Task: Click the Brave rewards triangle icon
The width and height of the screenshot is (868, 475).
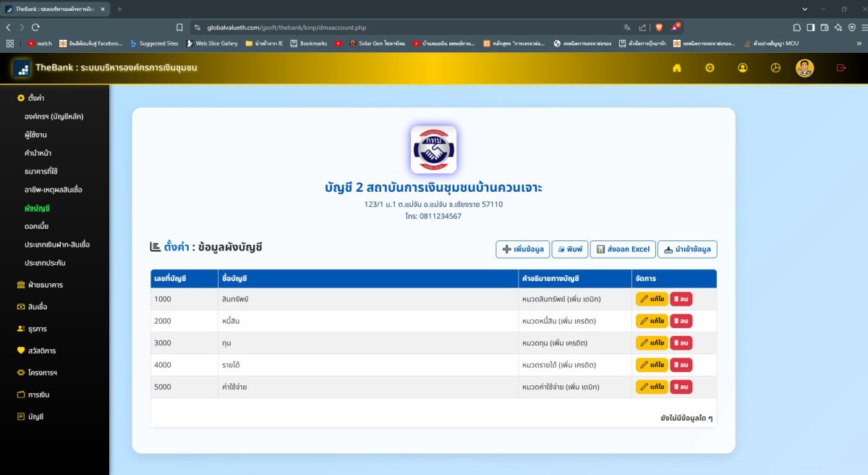Action: tap(676, 27)
